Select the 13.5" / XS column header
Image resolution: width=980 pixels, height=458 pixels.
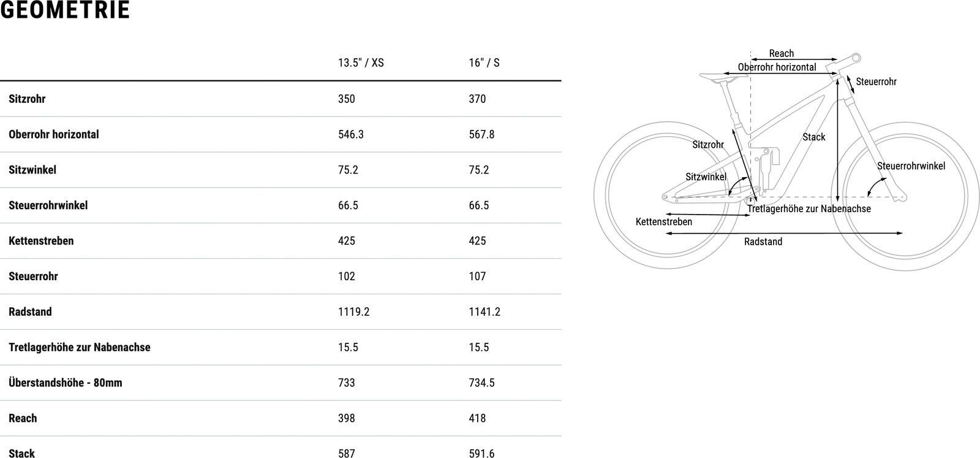pyautogui.click(x=361, y=63)
